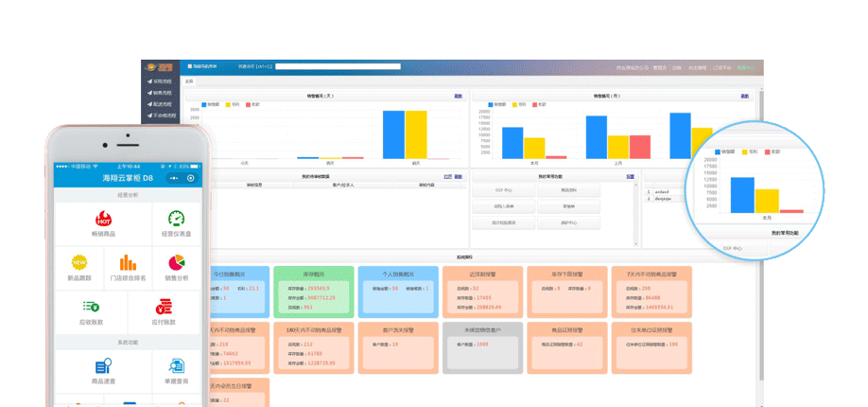Open 经营仪表盘 dashboard gauge icon
The width and height of the screenshot is (868, 407).
click(x=176, y=220)
